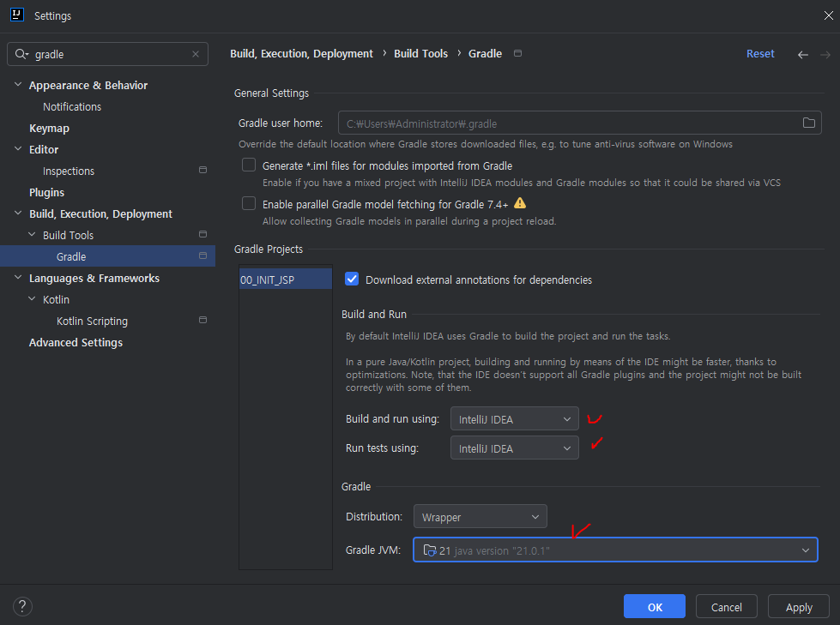Open Keymap settings

(49, 129)
